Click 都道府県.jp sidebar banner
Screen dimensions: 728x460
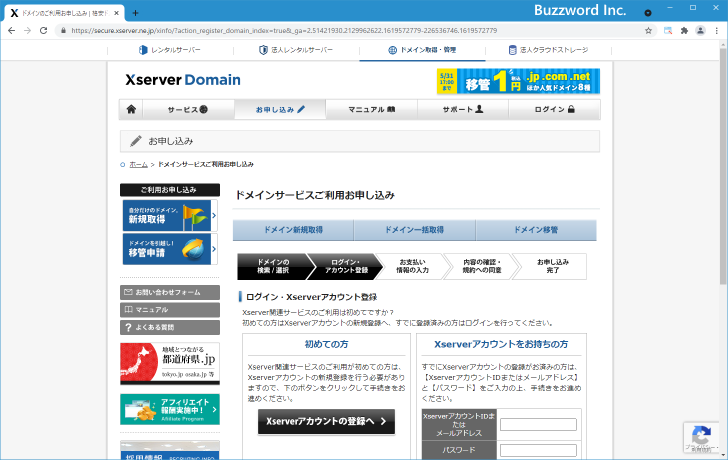tap(170, 363)
